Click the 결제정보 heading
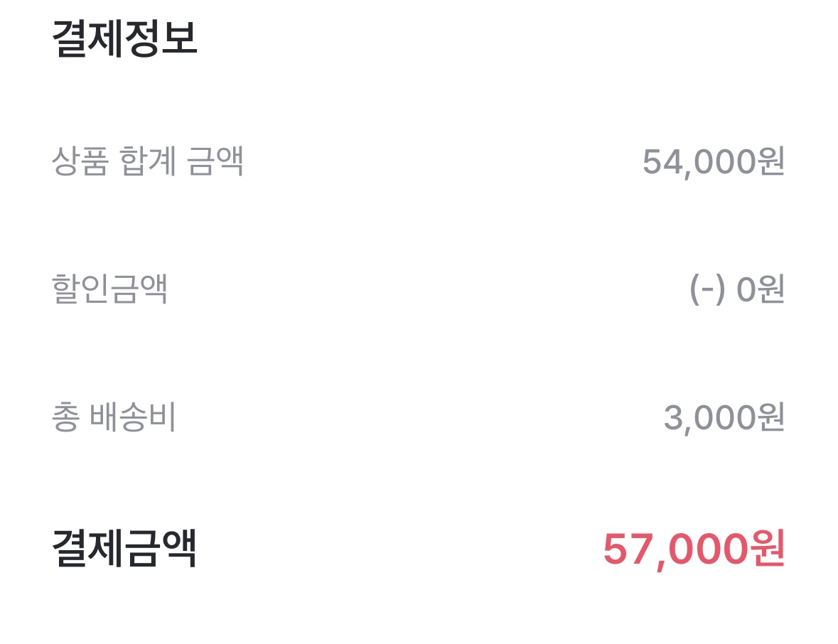Screen dimensions: 838x644 124,39
